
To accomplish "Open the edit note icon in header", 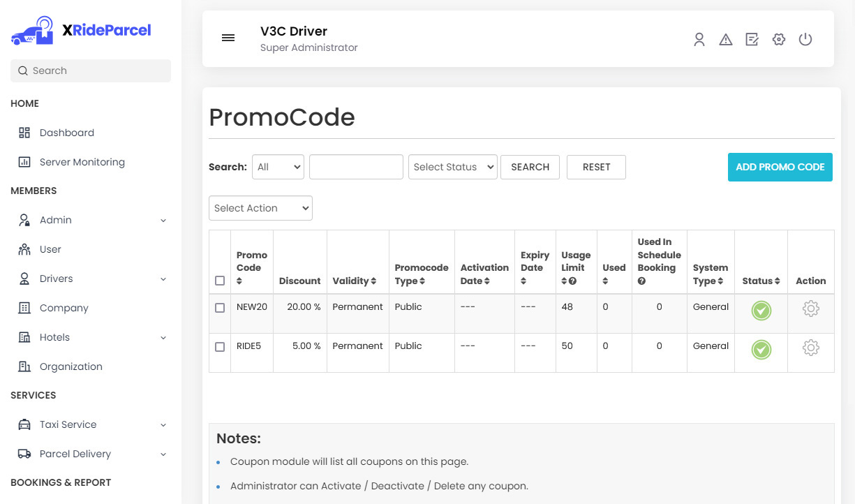I will [752, 40].
